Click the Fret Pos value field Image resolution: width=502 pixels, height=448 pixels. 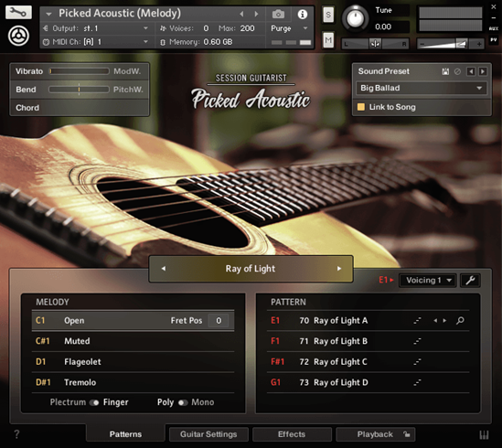[x=219, y=321]
